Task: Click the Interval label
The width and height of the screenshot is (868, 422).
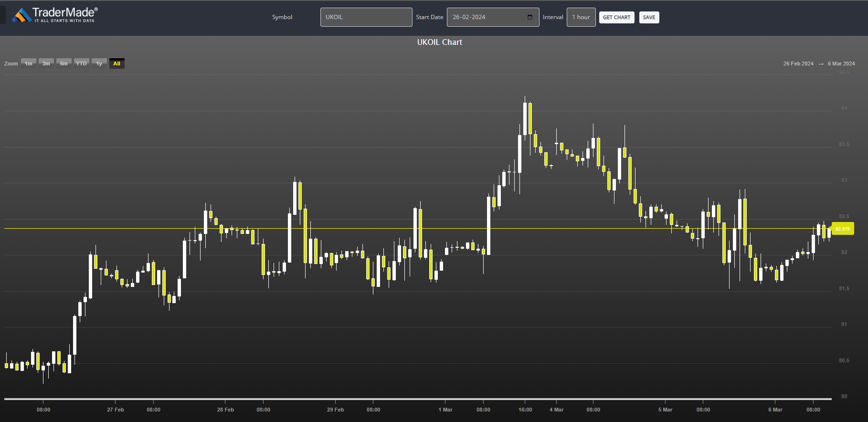Action: pos(553,17)
